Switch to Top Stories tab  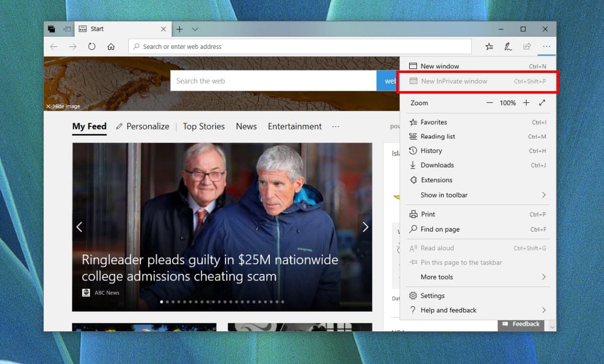coord(203,126)
